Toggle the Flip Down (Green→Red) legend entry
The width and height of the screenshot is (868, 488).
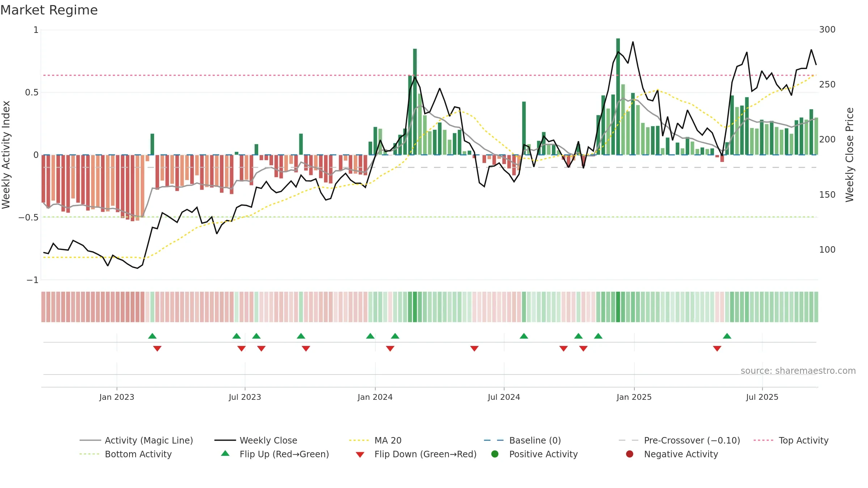(x=416, y=454)
